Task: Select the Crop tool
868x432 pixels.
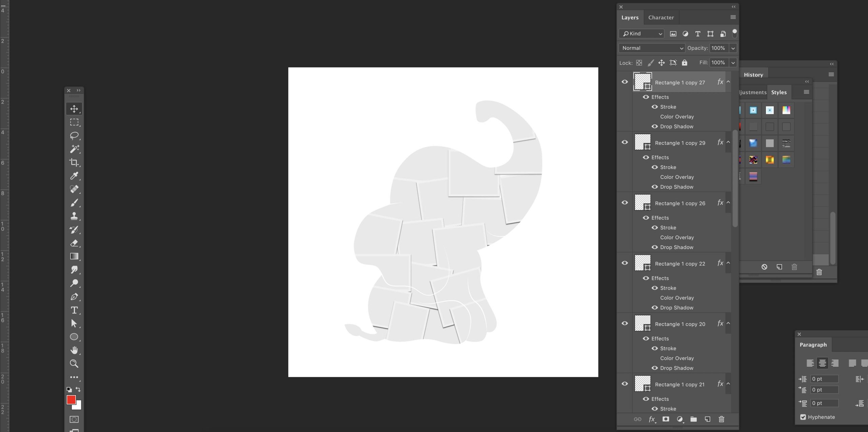Action: (74, 162)
